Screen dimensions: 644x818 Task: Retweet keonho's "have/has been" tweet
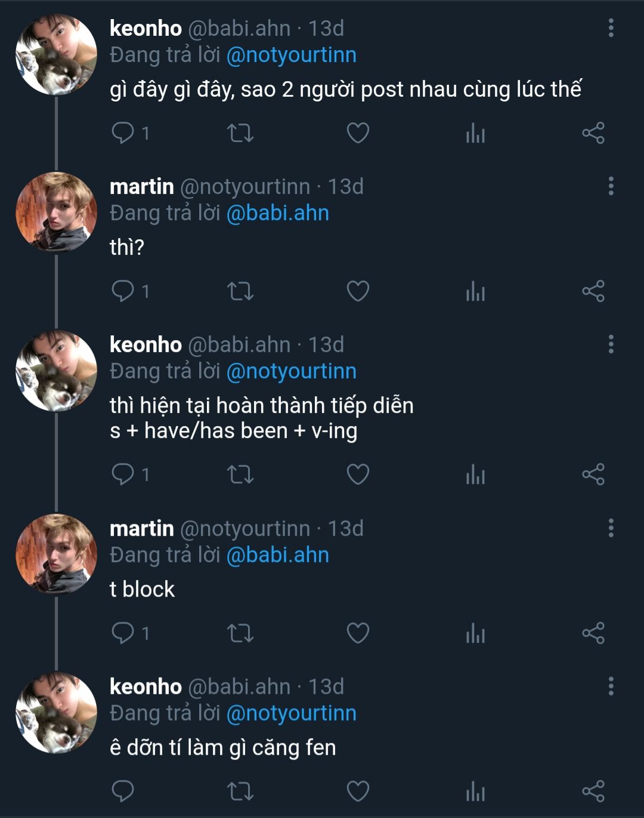tap(240, 474)
